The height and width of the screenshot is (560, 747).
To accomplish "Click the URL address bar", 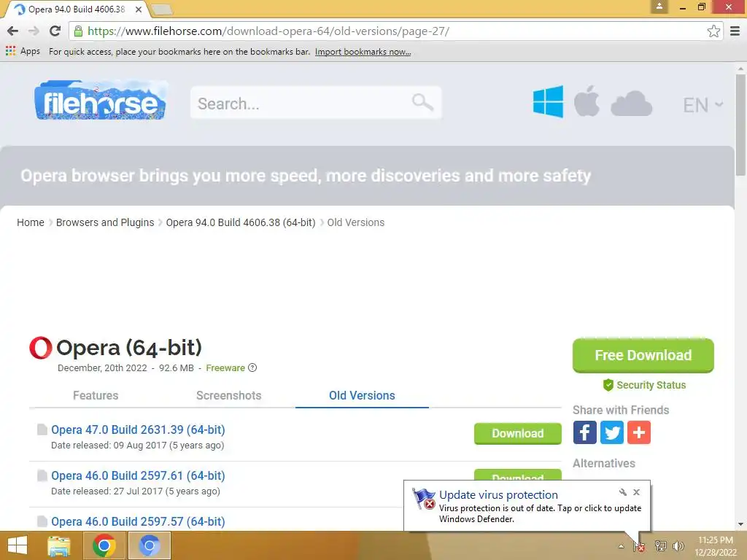I will [395, 31].
